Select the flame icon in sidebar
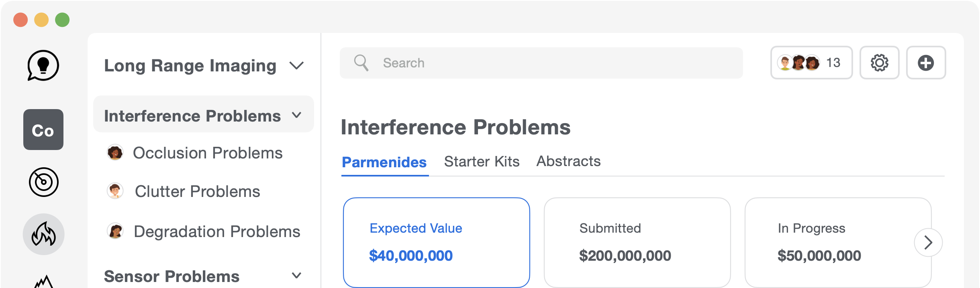The image size is (980, 288). coord(43,234)
